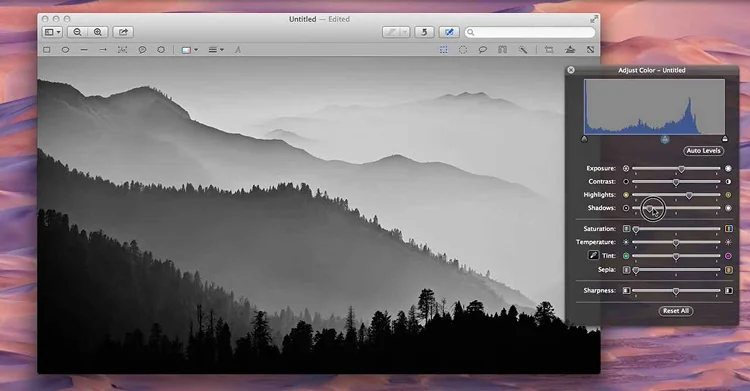The width and height of the screenshot is (750, 391).
Task: Click the histogram graph display
Action: tap(654, 107)
